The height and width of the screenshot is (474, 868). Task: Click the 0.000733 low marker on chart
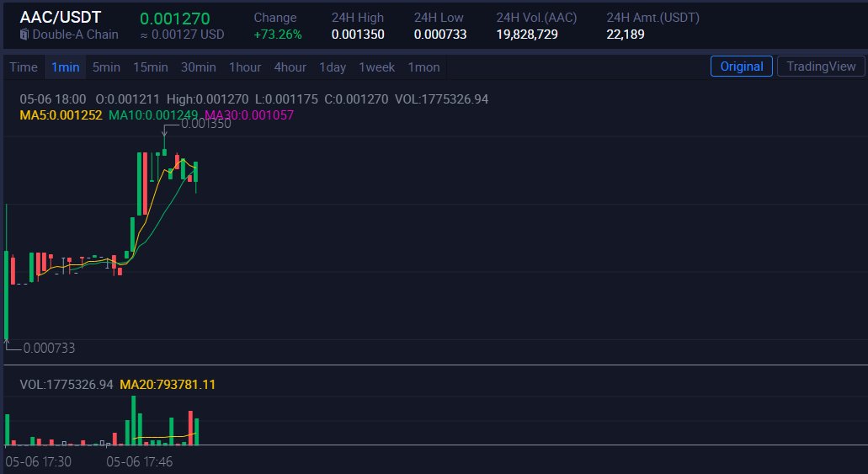pos(49,349)
